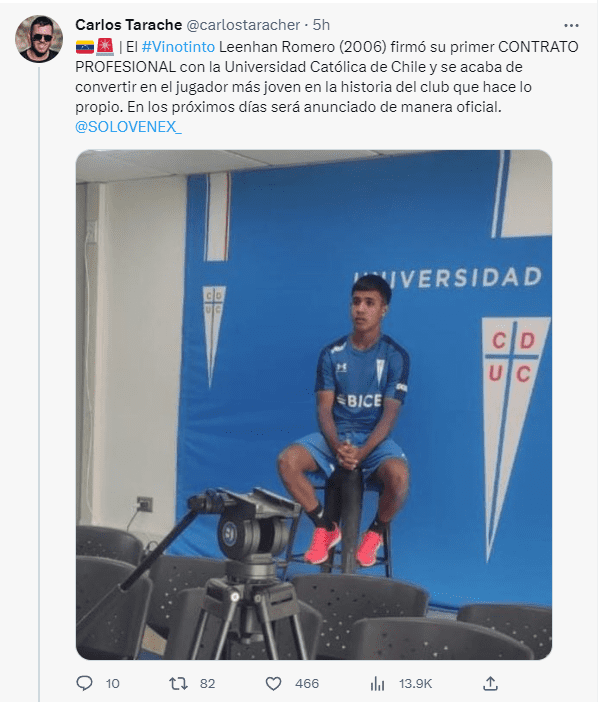Image resolution: width=598 pixels, height=702 pixels.
Task: Click the 13.9K views count
Action: pyautogui.click(x=415, y=684)
